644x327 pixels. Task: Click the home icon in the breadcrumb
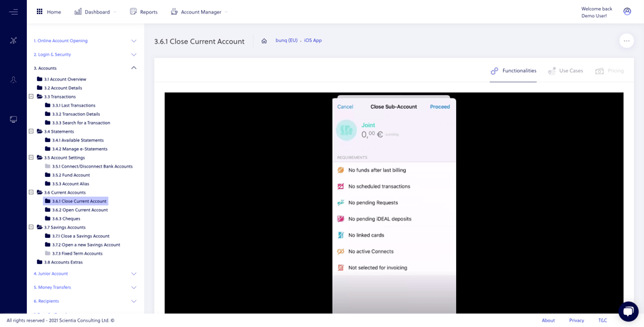click(264, 41)
